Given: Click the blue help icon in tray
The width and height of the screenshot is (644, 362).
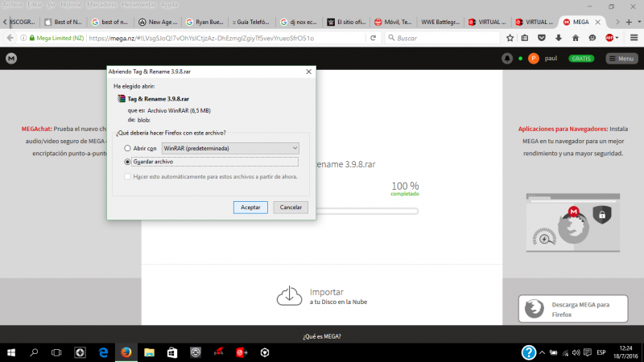Looking at the screenshot, I should 529,352.
